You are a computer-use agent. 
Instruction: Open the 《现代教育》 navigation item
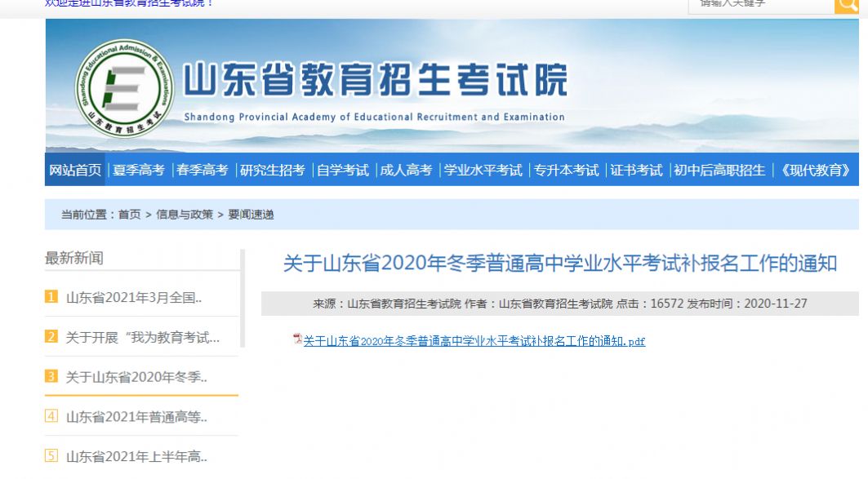(x=817, y=171)
